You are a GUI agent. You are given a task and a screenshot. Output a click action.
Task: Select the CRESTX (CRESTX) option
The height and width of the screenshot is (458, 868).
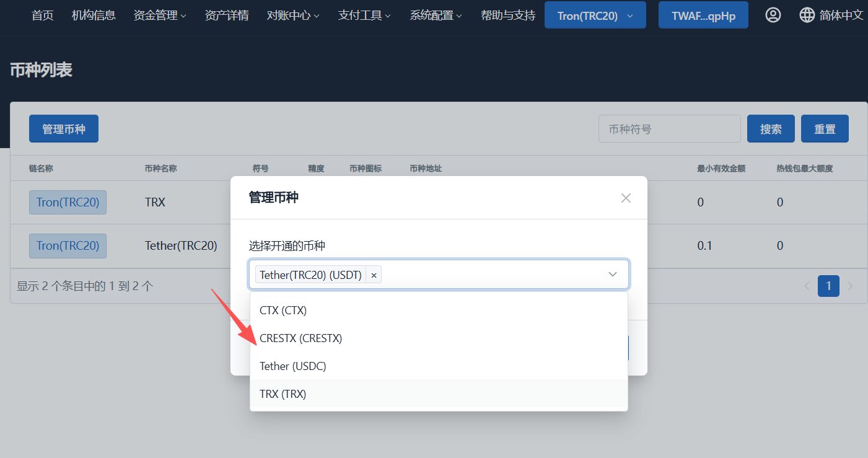pyautogui.click(x=301, y=338)
